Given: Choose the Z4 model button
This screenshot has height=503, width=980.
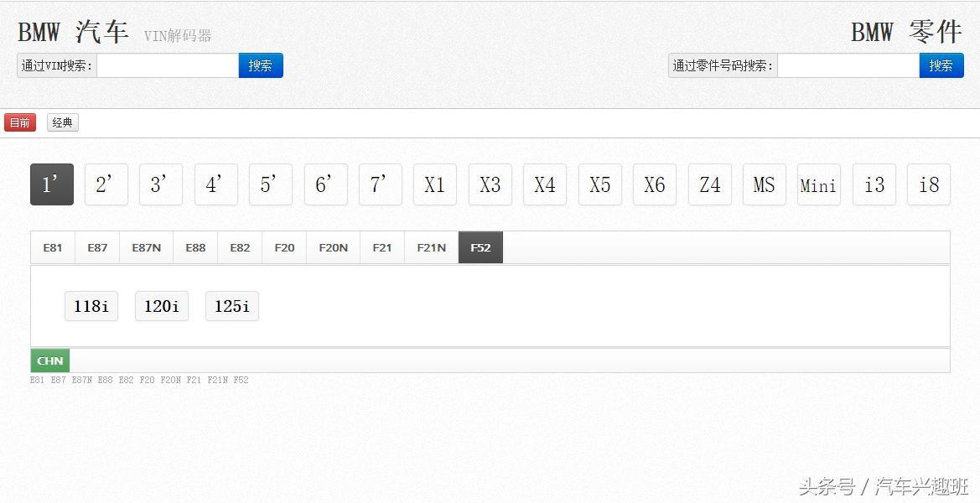Looking at the screenshot, I should pyautogui.click(x=710, y=184).
